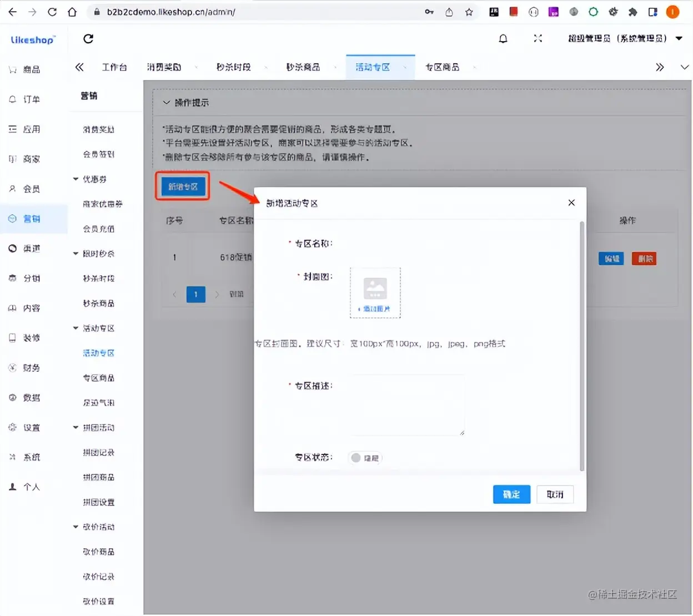
Task: Click red 删除 for the 618 row
Action: (x=644, y=259)
